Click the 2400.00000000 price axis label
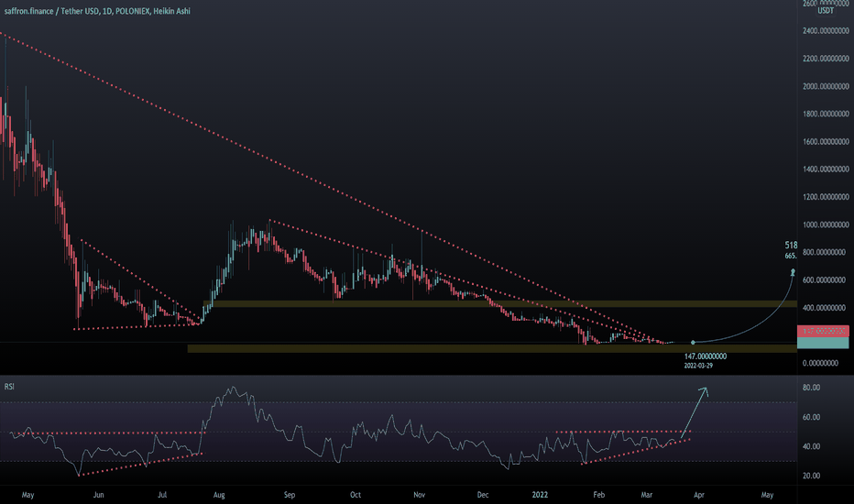854x504 pixels. [826, 31]
